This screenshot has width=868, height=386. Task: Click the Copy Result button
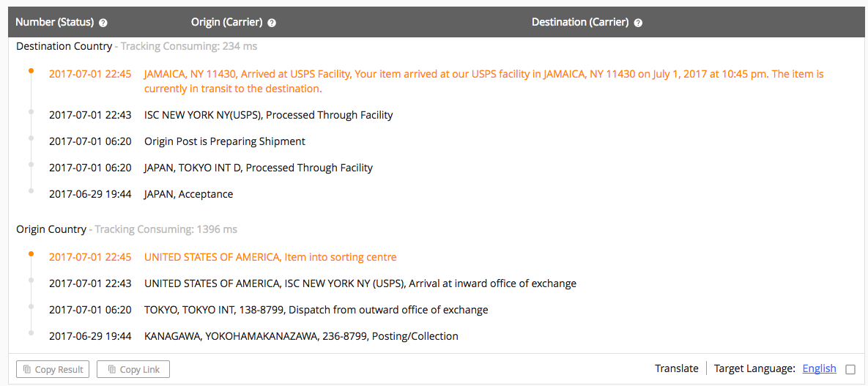point(53,369)
